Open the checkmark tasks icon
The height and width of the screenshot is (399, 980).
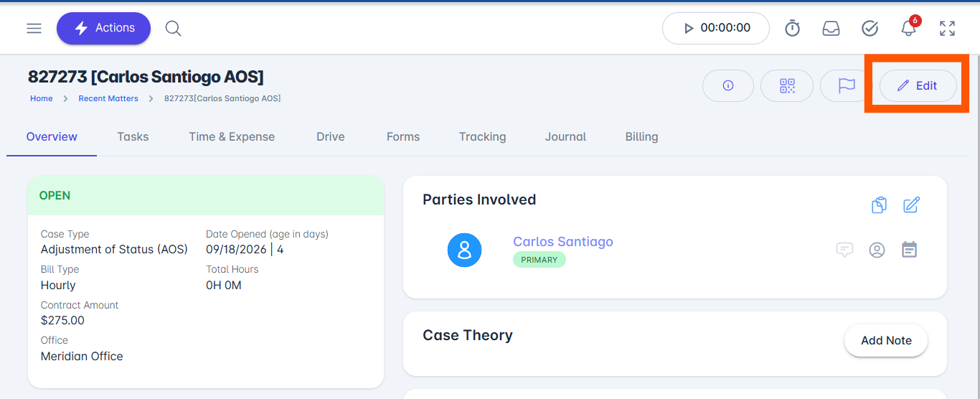870,28
